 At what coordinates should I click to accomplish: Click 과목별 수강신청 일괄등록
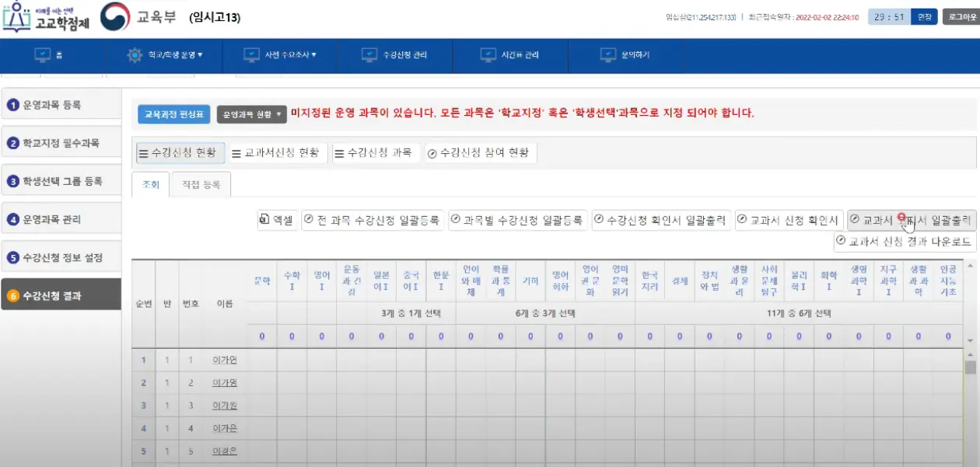pyautogui.click(x=518, y=220)
